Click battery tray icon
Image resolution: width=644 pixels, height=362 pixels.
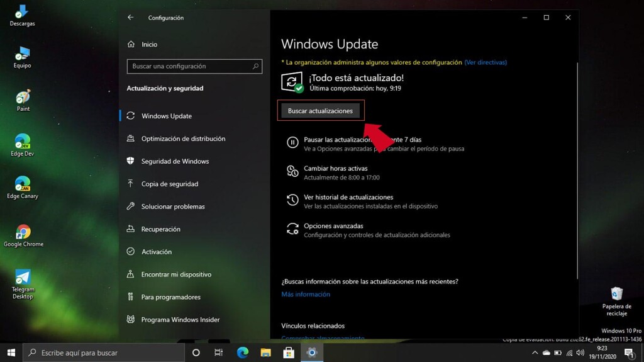(558, 353)
